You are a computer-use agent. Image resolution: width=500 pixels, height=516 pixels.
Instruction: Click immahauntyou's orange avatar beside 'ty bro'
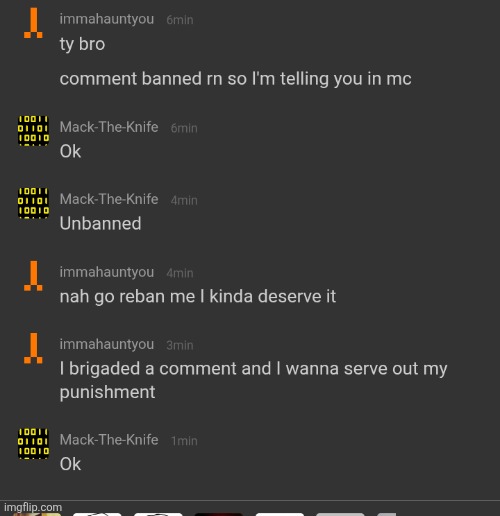(x=33, y=23)
